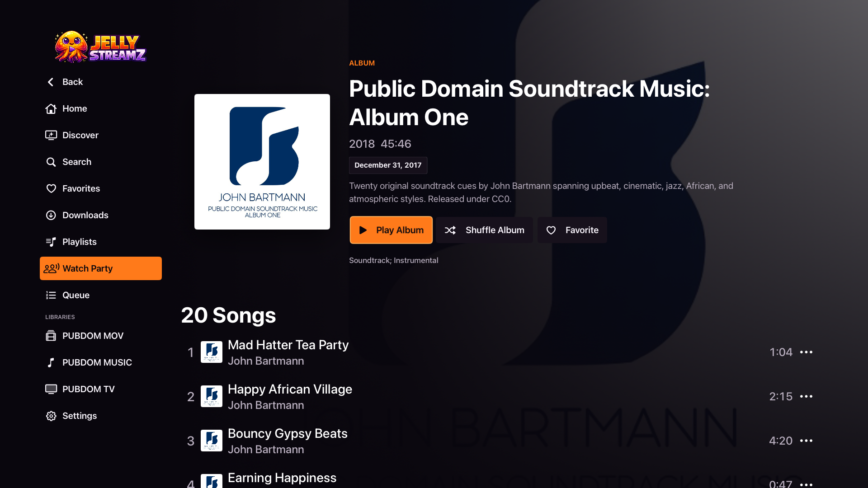
Task: Click Happy African Village track thumbnail
Action: (x=212, y=396)
